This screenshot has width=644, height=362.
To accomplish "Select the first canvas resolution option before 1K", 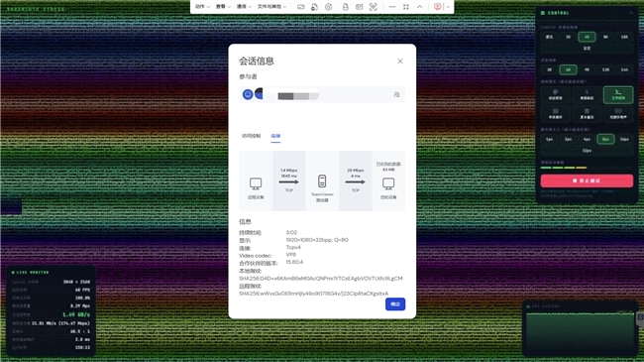I will (549, 37).
